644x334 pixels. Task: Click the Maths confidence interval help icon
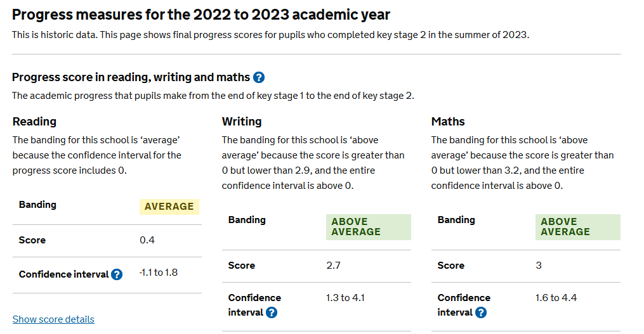[x=481, y=312]
